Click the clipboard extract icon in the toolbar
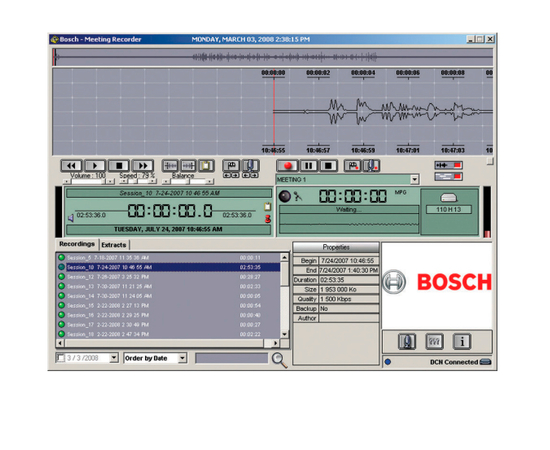Viewport: 550px width, 450px height. [206, 165]
